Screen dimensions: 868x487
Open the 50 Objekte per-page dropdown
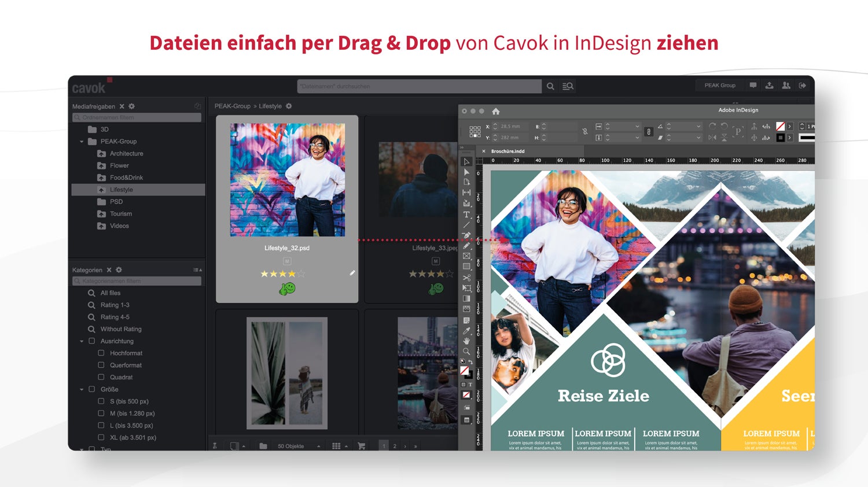tap(299, 446)
